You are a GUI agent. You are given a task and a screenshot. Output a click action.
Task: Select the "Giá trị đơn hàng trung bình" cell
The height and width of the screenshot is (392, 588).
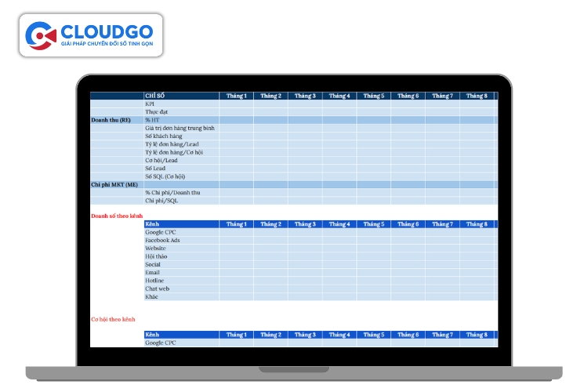(x=180, y=128)
